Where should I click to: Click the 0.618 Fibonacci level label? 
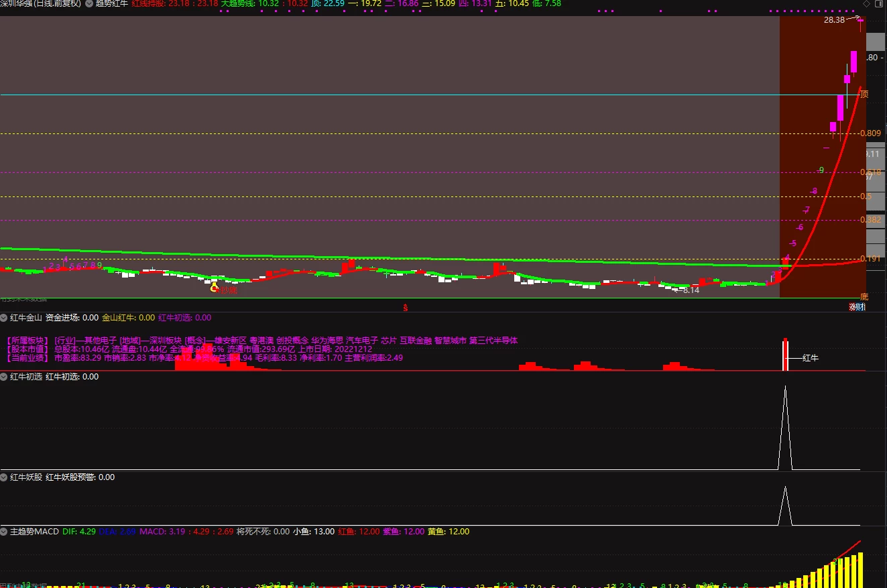871,172
